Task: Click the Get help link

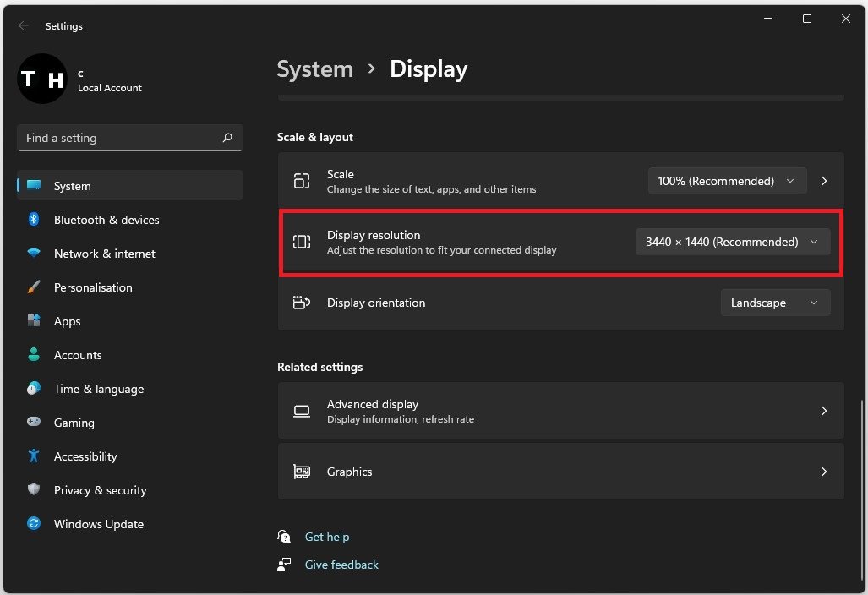Action: (327, 537)
